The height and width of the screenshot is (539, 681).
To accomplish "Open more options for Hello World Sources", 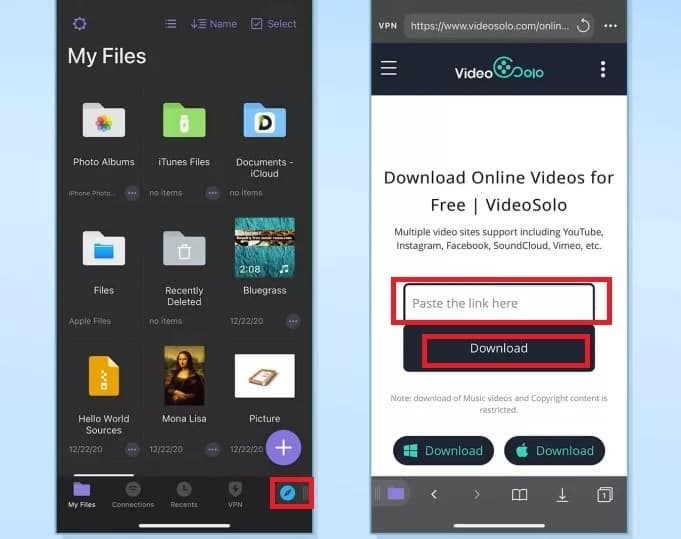I will [132, 450].
